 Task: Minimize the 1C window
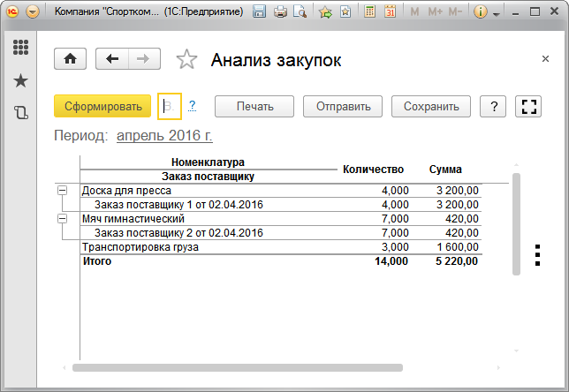pyautogui.click(x=515, y=12)
